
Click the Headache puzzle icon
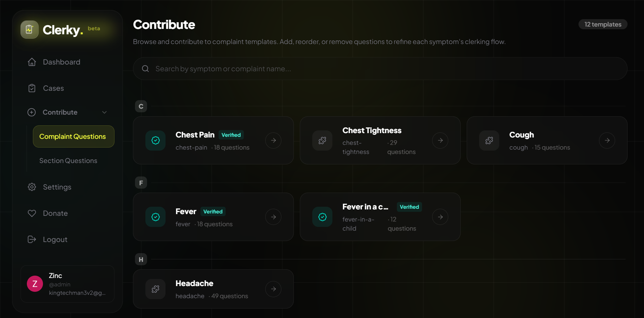(155, 289)
